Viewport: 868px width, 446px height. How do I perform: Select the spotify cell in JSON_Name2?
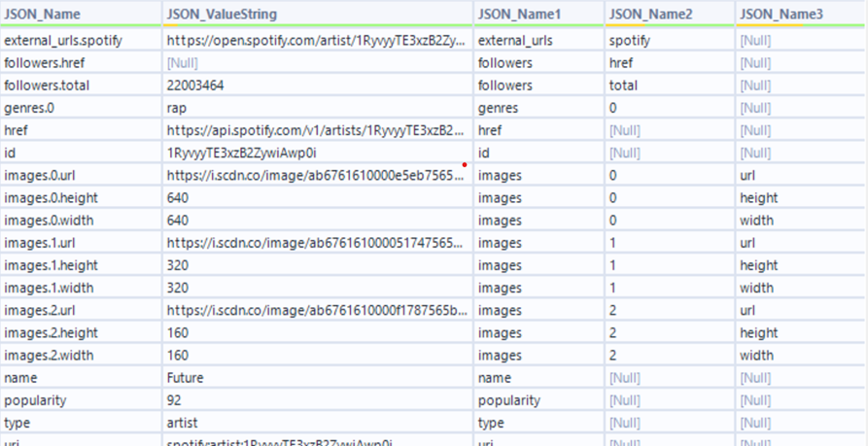(670, 40)
